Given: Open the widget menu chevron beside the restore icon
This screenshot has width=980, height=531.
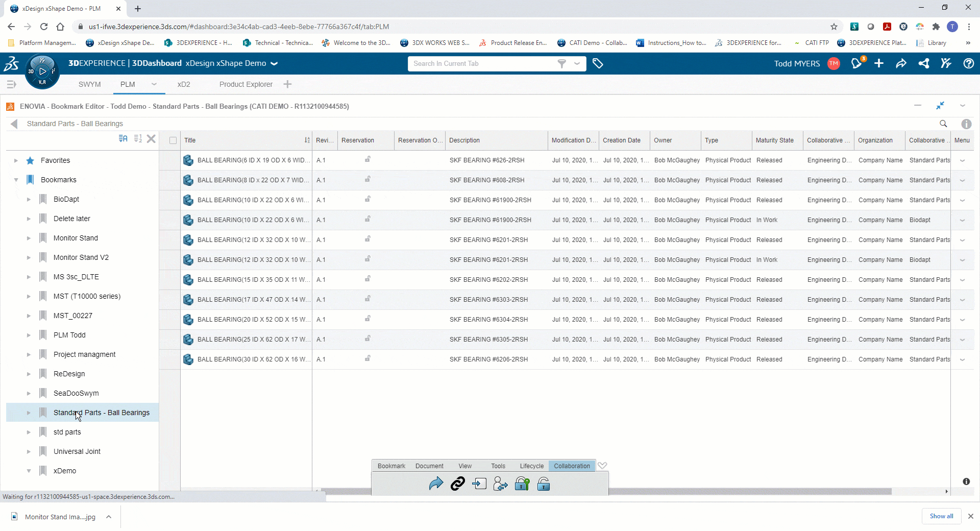Looking at the screenshot, I should click(x=962, y=105).
